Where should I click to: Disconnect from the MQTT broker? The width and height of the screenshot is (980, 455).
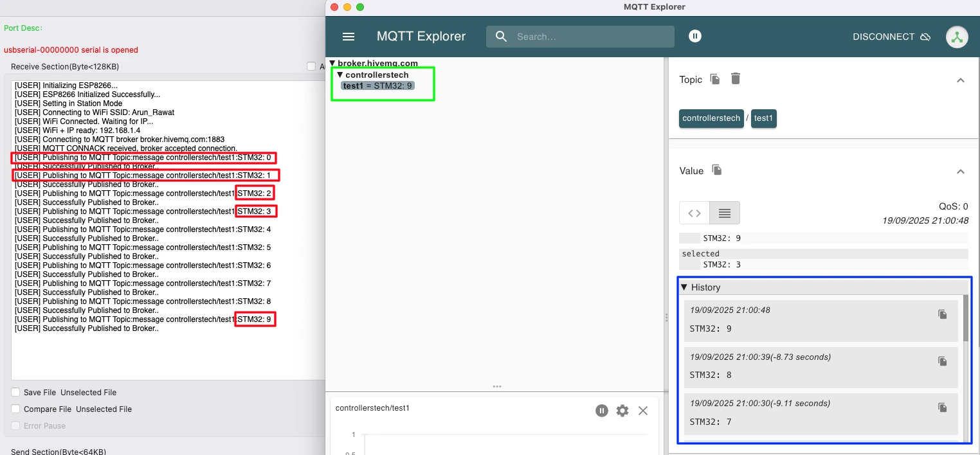click(892, 37)
